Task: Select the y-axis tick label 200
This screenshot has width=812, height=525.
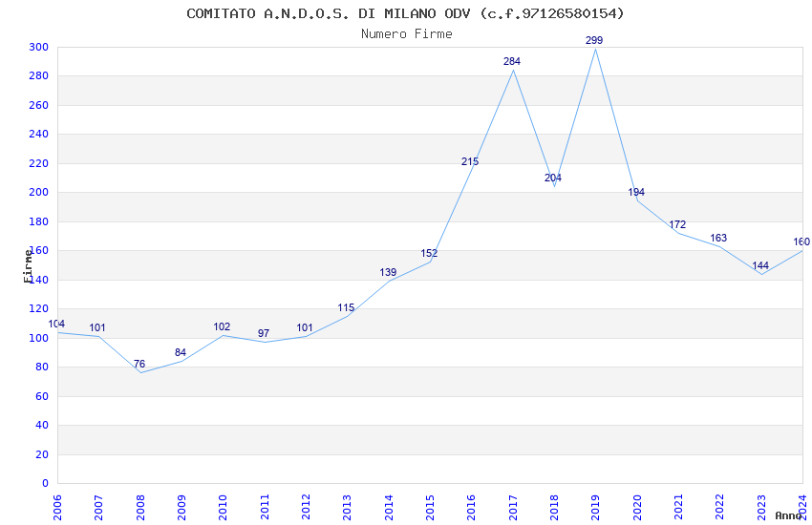Action: tap(39, 193)
